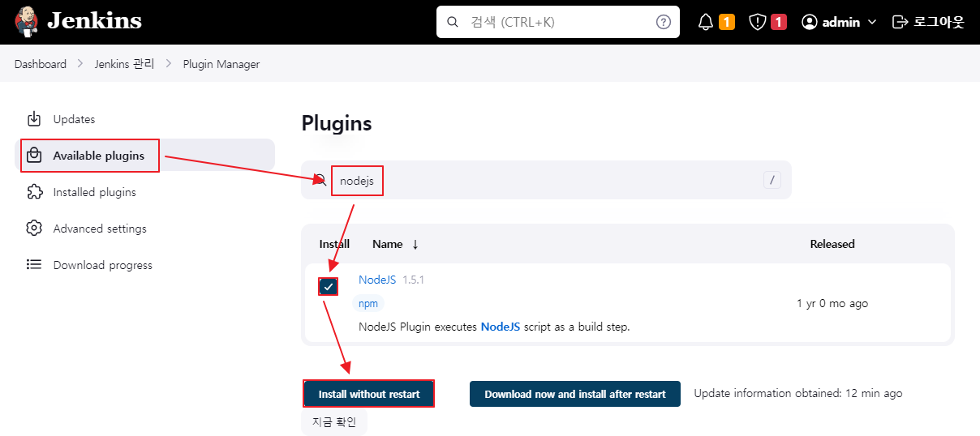Click the Available plugins shopping bag icon
The width and height of the screenshot is (980, 436).
[x=34, y=156]
